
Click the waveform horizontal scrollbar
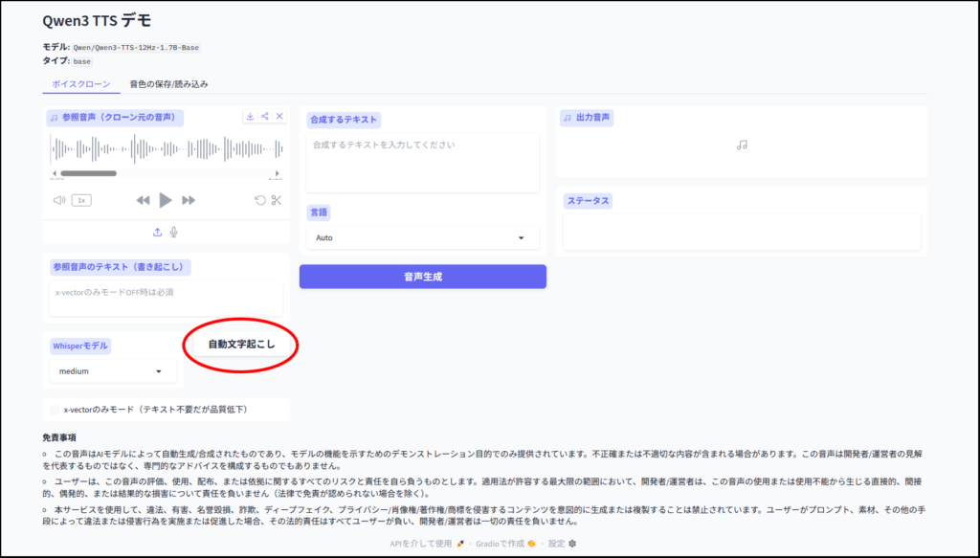pos(88,173)
